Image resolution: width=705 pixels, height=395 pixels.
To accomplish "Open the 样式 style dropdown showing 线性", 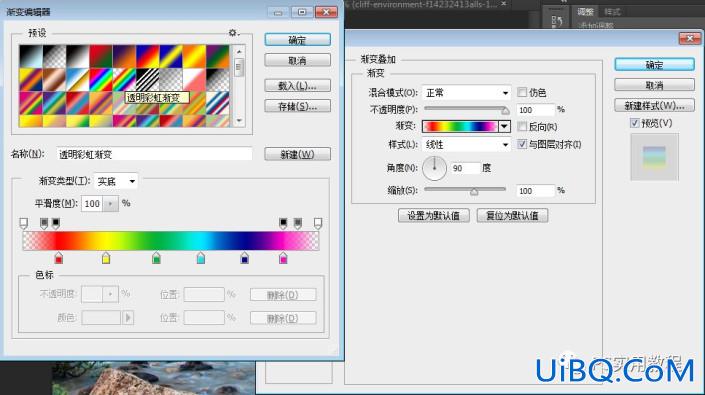I will pos(467,144).
